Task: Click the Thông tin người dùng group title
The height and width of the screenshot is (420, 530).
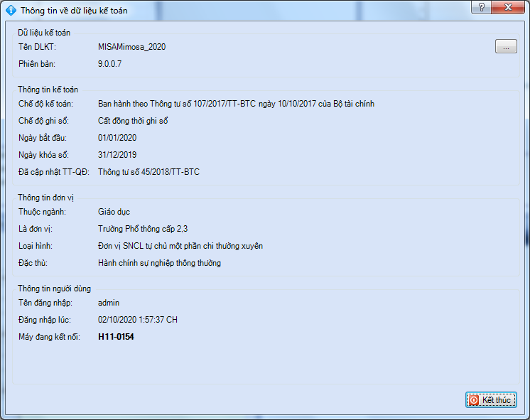Action: 55,289
